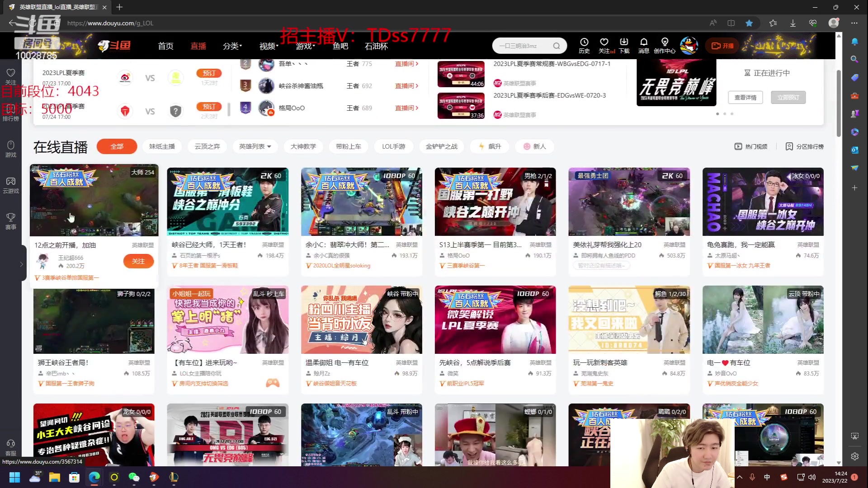Open the viewing history clock icon

[584, 42]
